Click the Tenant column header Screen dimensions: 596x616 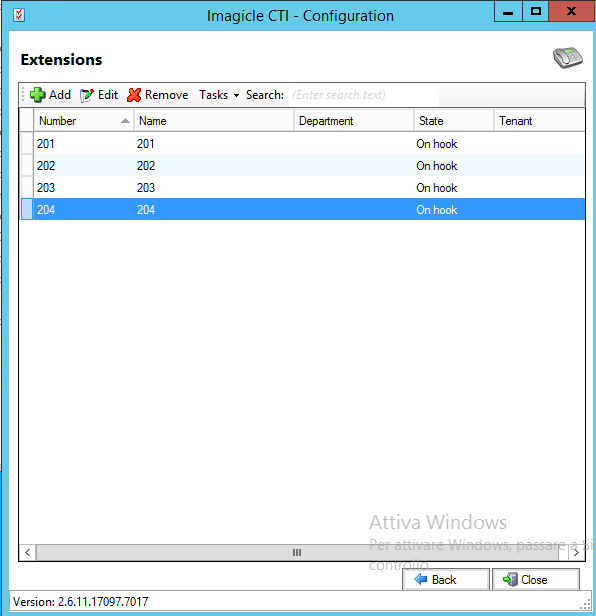pos(539,121)
